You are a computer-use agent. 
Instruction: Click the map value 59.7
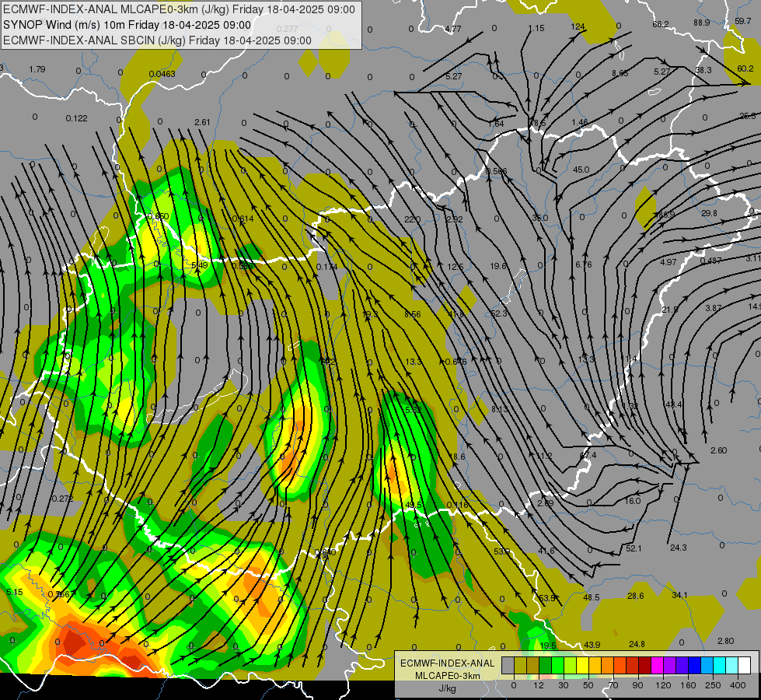pyautogui.click(x=743, y=21)
